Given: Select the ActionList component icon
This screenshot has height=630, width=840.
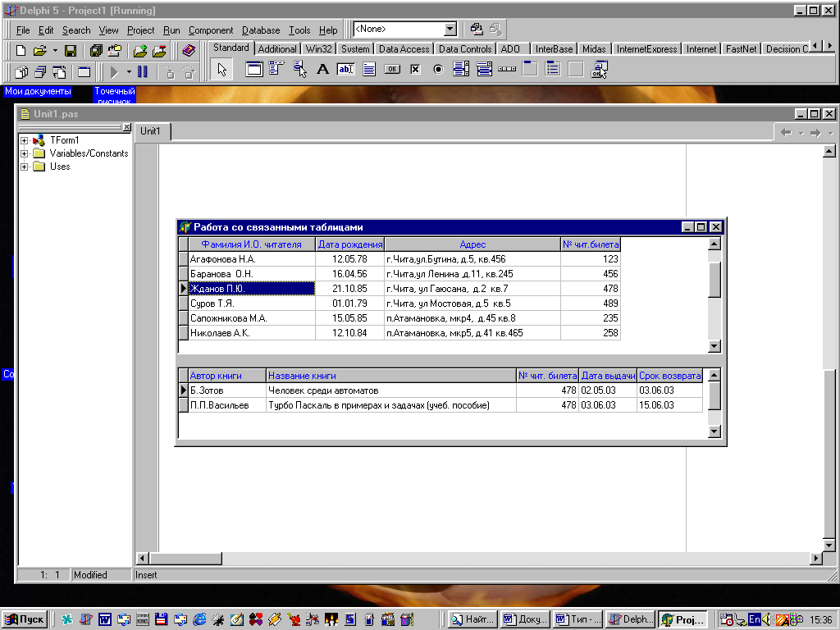Looking at the screenshot, I should click(x=599, y=69).
